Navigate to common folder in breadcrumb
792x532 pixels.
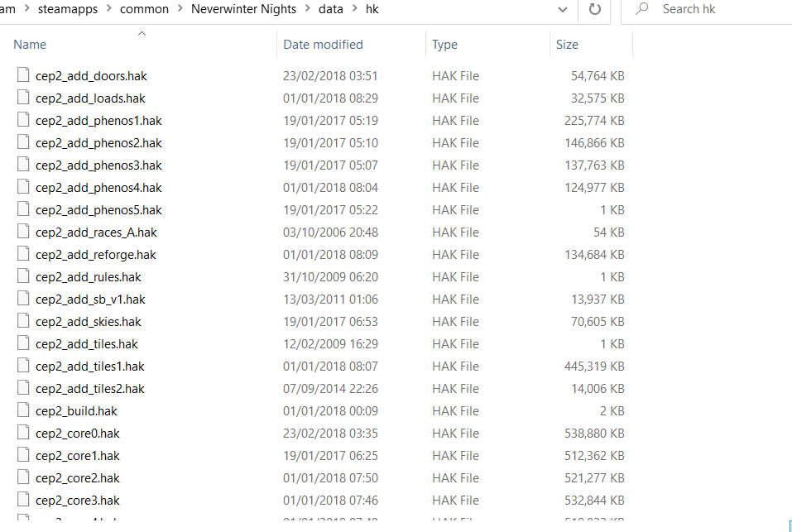(145, 9)
